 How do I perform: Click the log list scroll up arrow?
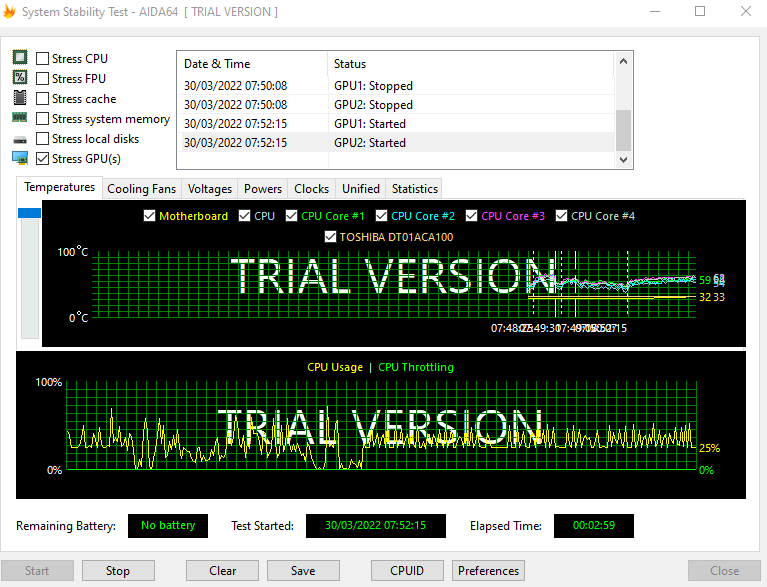[623, 62]
